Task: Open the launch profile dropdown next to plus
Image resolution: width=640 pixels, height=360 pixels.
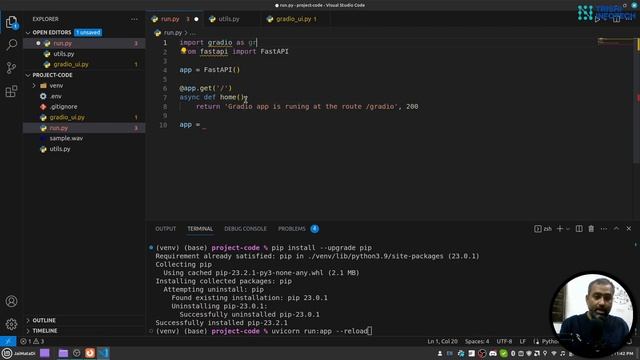Action: (x=568, y=229)
